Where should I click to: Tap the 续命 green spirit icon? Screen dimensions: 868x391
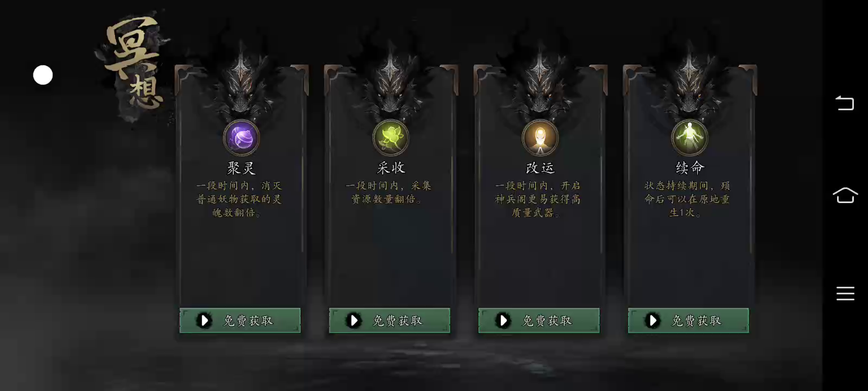pos(690,138)
